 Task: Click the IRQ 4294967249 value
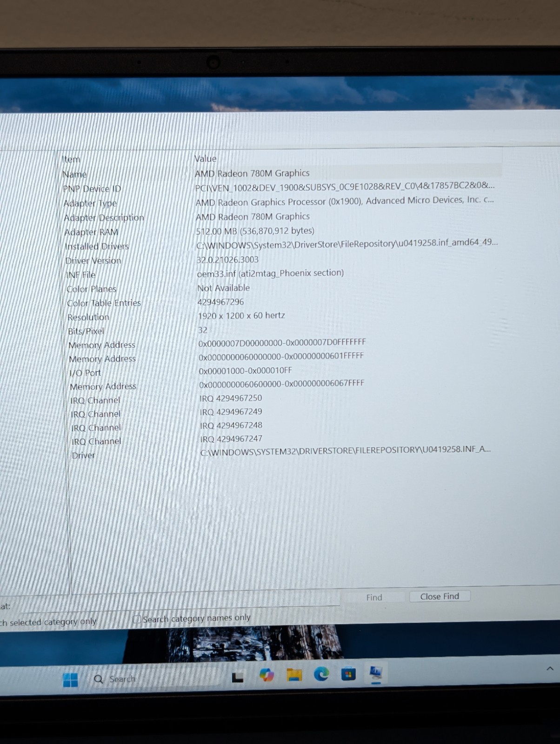231,412
